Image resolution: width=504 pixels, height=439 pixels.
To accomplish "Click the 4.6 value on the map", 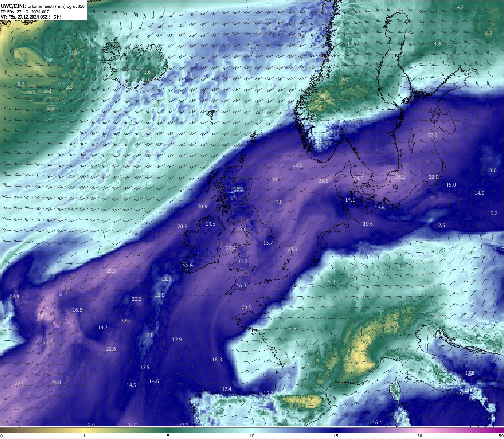I will (x=437, y=44).
